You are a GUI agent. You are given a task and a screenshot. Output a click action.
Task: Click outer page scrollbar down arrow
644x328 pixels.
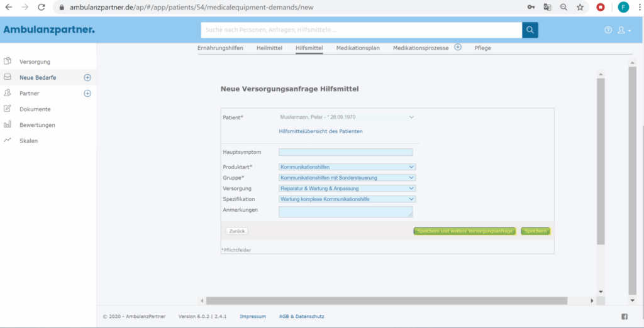[x=633, y=301]
